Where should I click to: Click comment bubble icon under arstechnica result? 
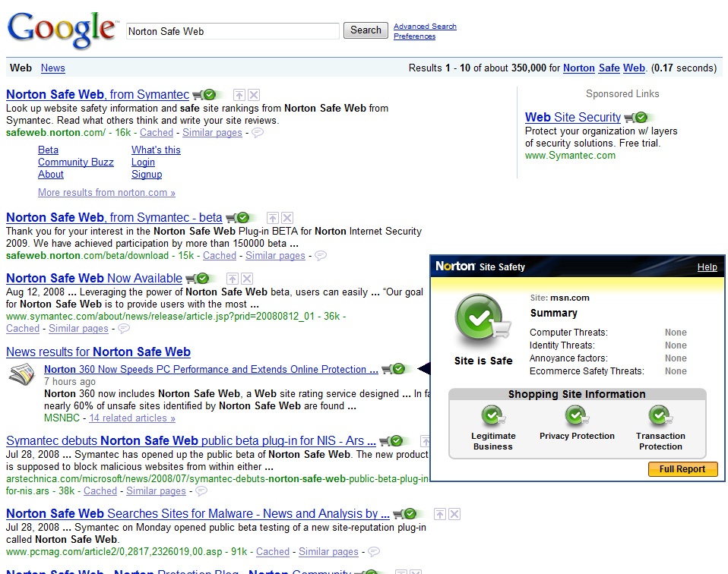pyautogui.click(x=201, y=491)
